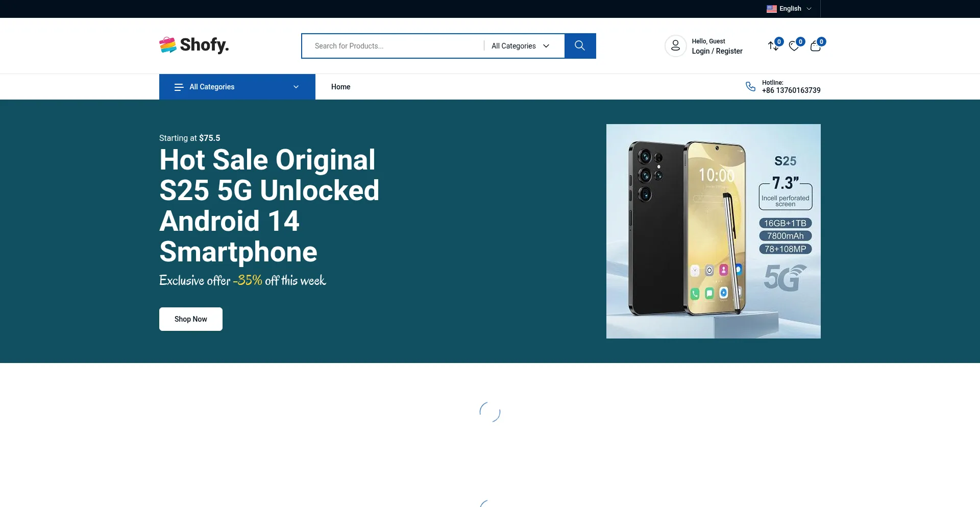Open the compare arrows icon

tap(773, 46)
